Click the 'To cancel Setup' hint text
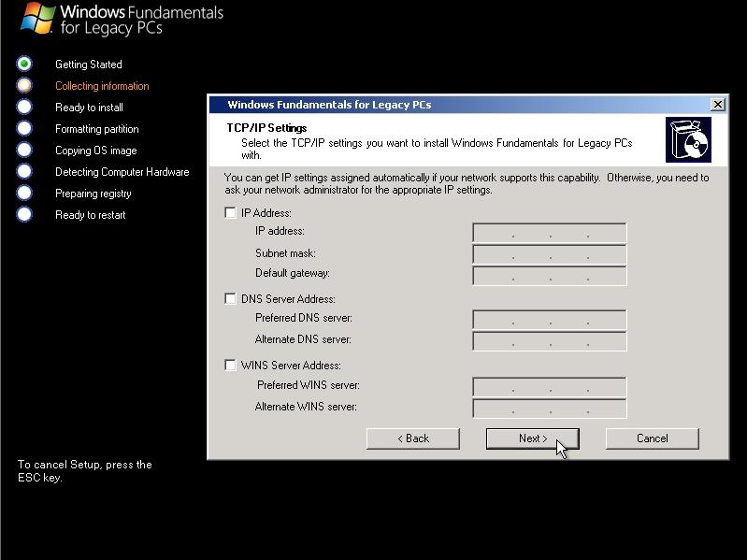The width and height of the screenshot is (747, 560). pyautogui.click(x=85, y=471)
